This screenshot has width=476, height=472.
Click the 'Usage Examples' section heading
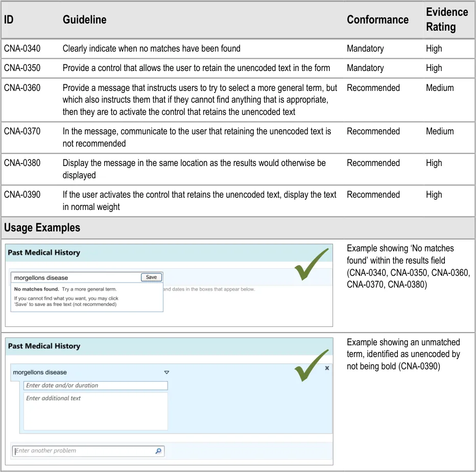pyautogui.click(x=42, y=228)
